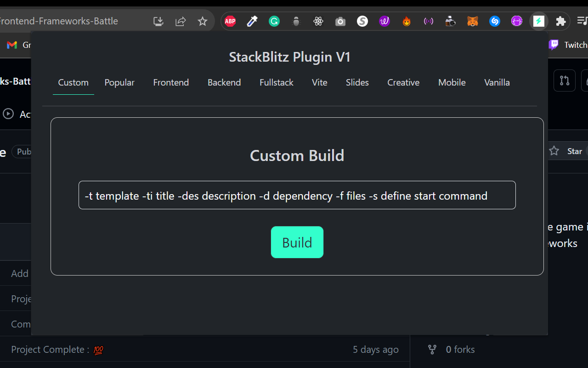The width and height of the screenshot is (588, 368).
Task: Open the grey bug extension icon
Action: [x=296, y=21]
